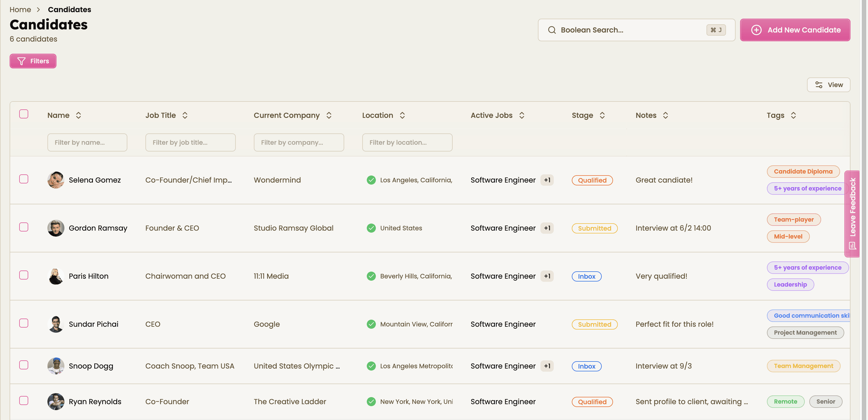Toggle the select-all checkbox in header

pyautogui.click(x=24, y=114)
